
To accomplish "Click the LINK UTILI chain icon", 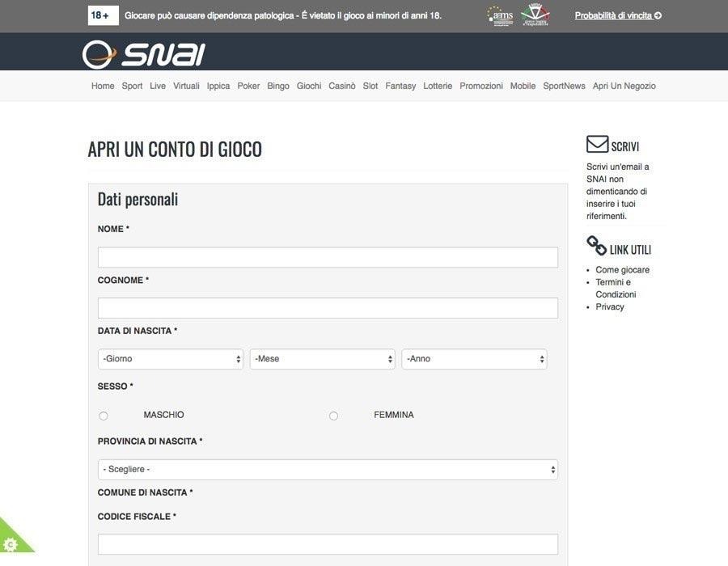I will point(595,244).
